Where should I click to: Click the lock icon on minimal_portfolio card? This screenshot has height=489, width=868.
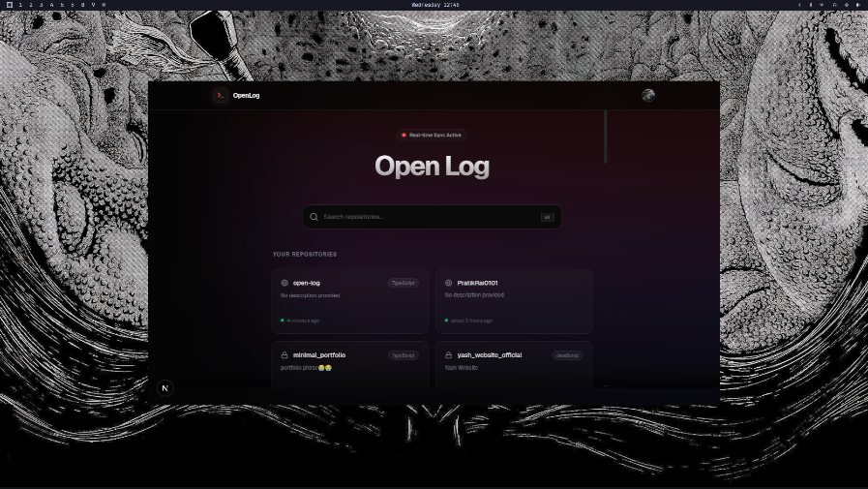pyautogui.click(x=284, y=355)
